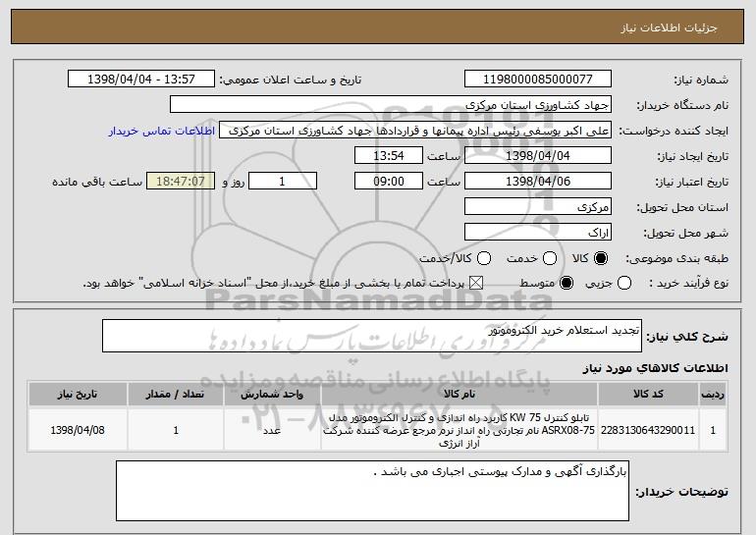This screenshot has width=756, height=535.
Task: Click the کد کالا column header
Action: (648, 395)
